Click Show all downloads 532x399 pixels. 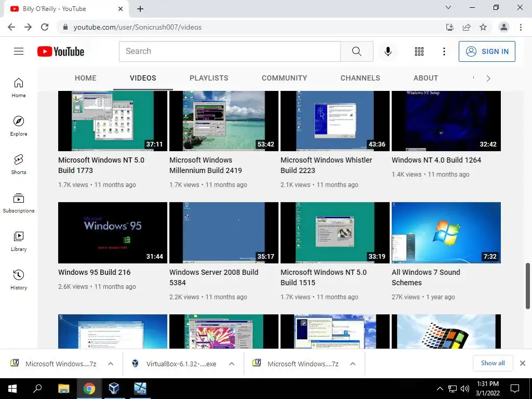pos(493,363)
